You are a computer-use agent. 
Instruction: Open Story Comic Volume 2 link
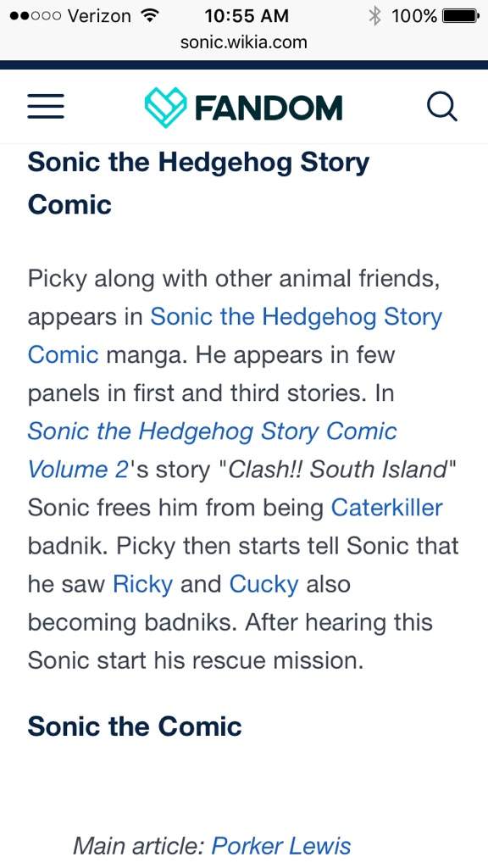tap(213, 450)
